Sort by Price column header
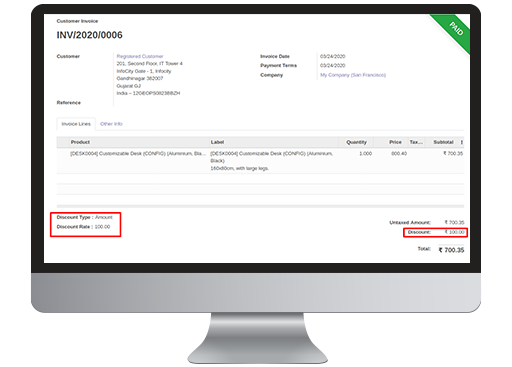 395,142
